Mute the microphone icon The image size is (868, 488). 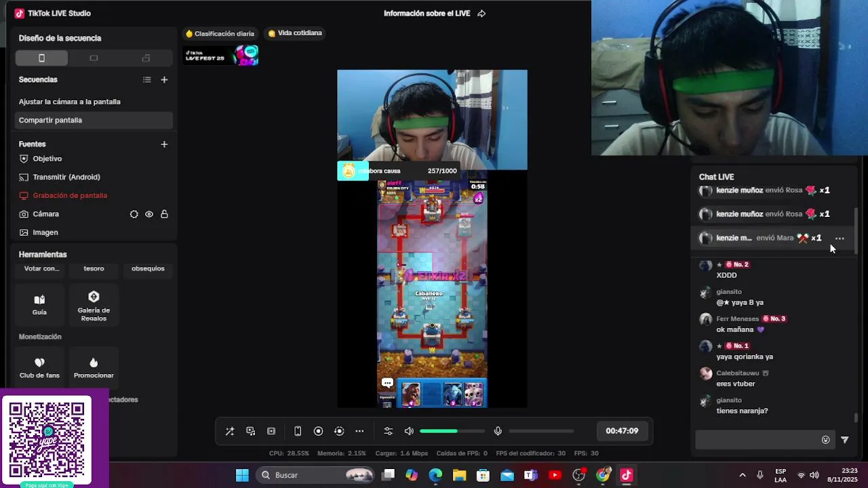coord(498,431)
